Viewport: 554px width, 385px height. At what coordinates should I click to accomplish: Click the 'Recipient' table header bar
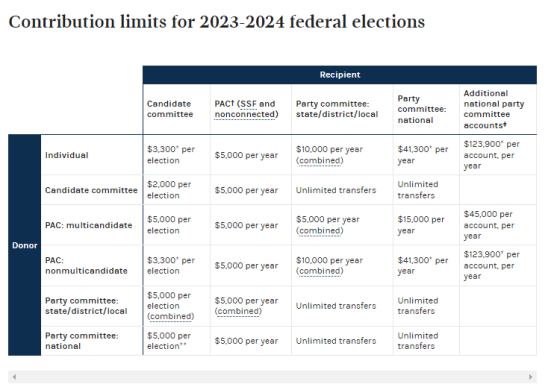coord(340,75)
